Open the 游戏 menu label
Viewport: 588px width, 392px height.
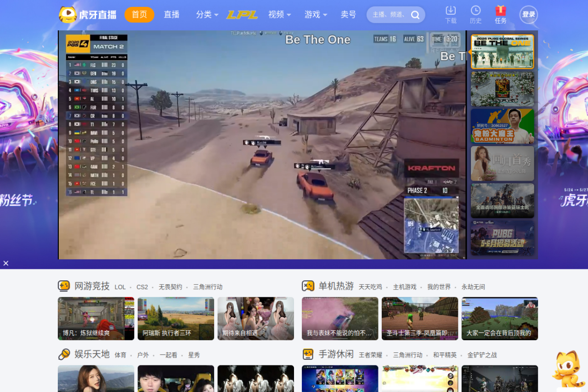tap(312, 15)
